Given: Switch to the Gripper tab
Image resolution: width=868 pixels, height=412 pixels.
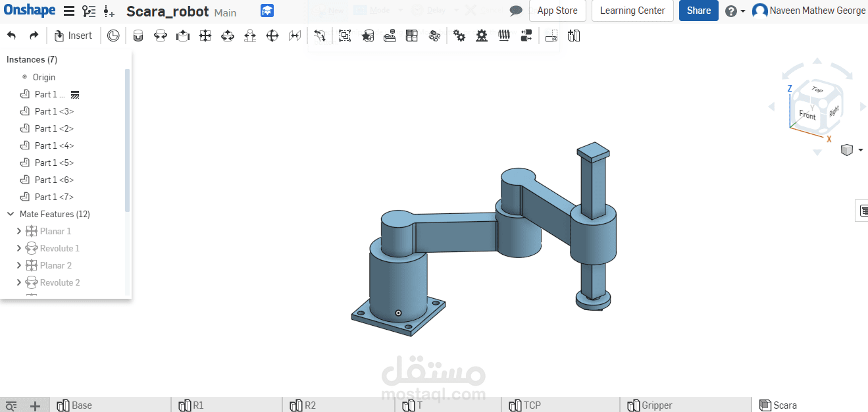Looking at the screenshot, I should point(685,405).
